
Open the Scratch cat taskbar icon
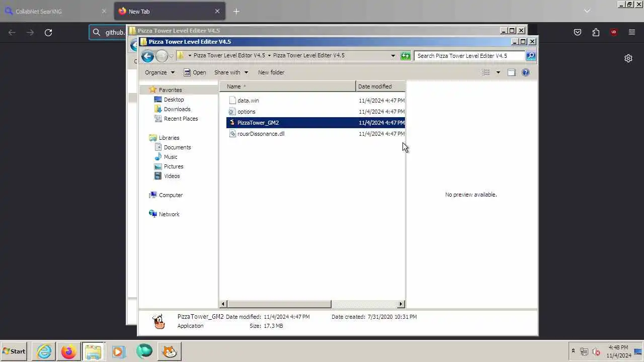pyautogui.click(x=170, y=351)
